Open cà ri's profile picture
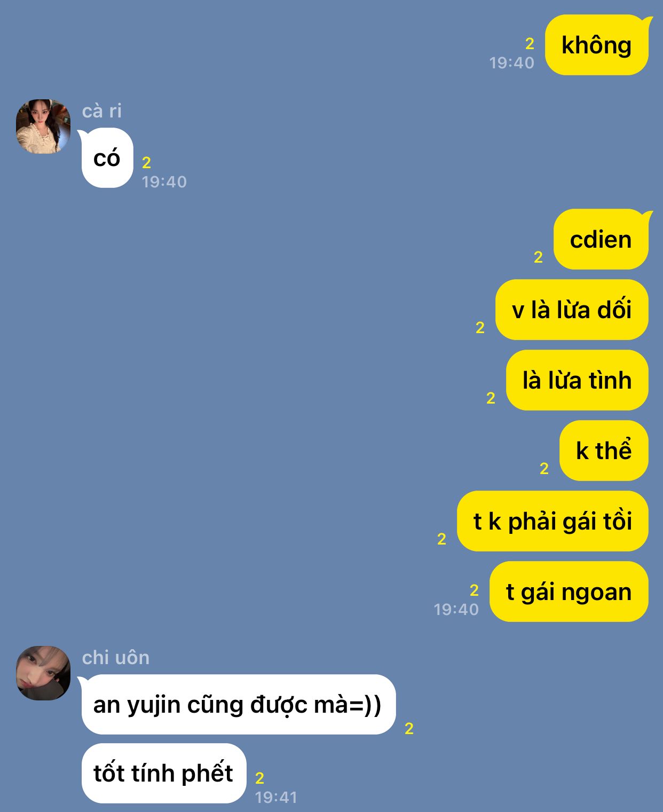This screenshot has width=663, height=812. pos(43,127)
